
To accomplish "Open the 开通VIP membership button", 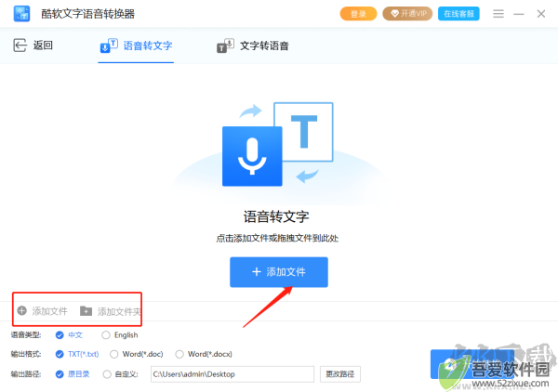I will pyautogui.click(x=407, y=14).
